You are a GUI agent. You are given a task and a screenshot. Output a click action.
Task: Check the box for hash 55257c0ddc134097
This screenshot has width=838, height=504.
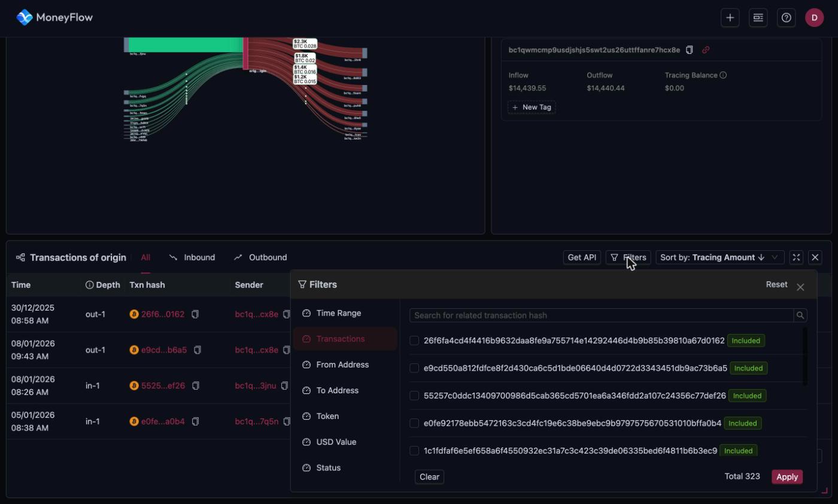coord(414,396)
